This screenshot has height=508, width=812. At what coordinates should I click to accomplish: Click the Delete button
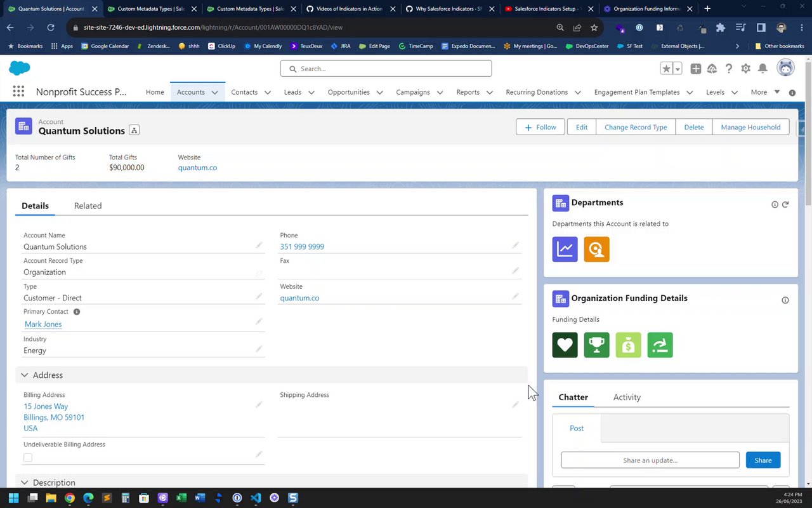click(x=694, y=127)
